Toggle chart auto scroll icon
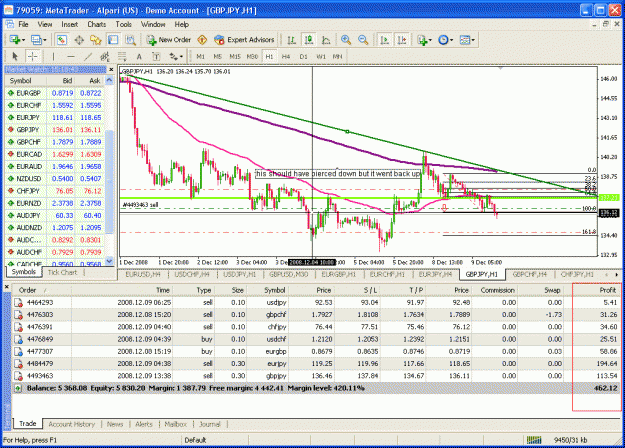This screenshot has width=625, height=448. 385,40
